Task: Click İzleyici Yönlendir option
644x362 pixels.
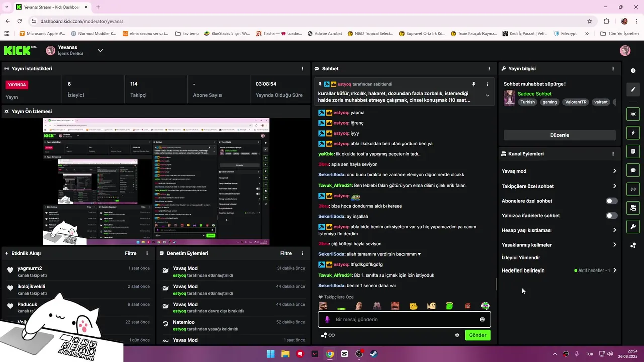Action: [521, 258]
